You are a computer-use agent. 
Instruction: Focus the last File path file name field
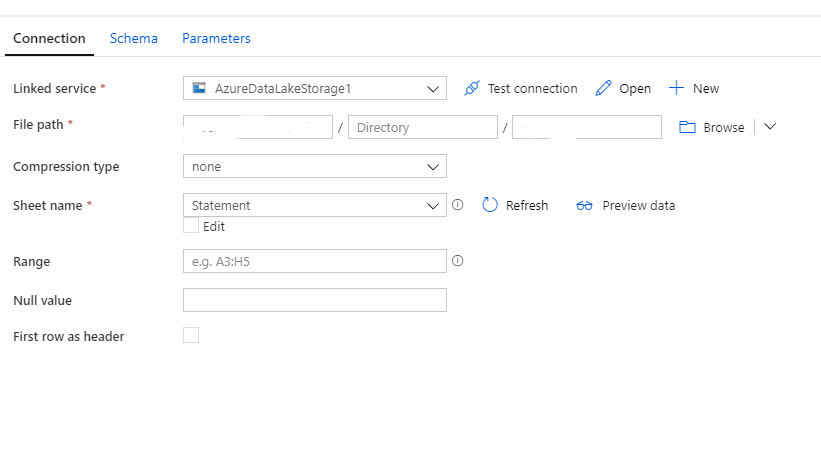click(586, 127)
